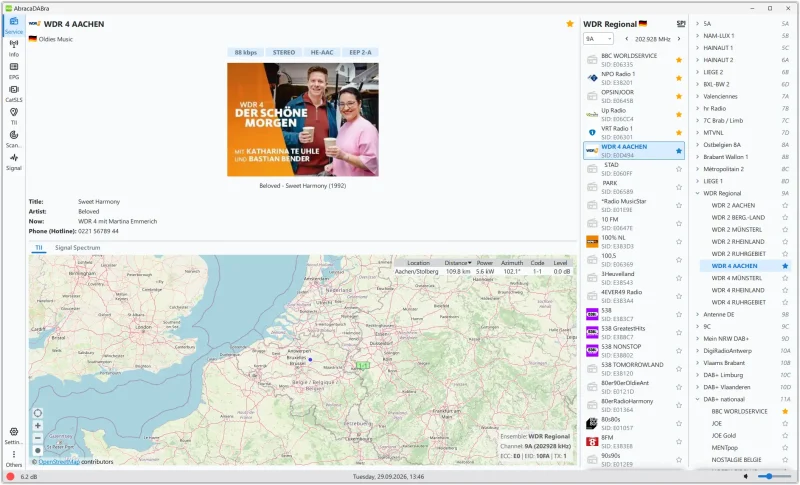
Task: Zoom in on the map
Action: click(x=38, y=425)
